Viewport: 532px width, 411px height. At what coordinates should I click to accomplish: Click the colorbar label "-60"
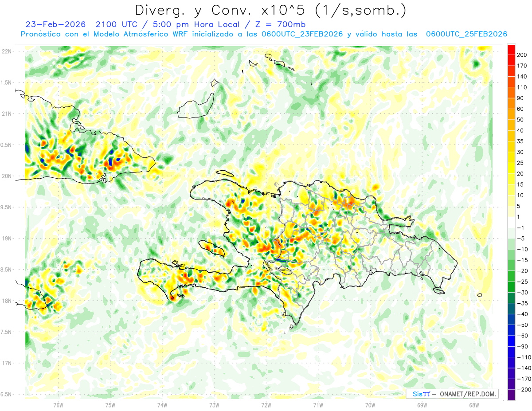coord(522,336)
